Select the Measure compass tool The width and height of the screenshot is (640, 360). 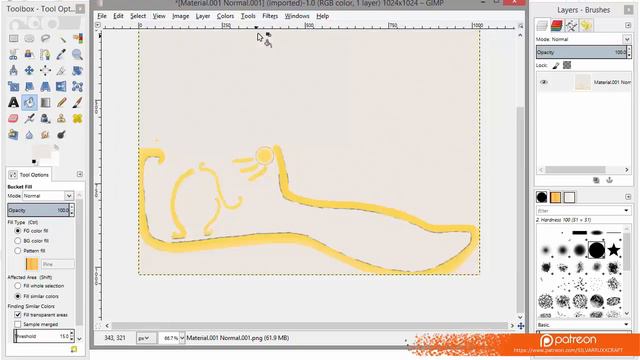pyautogui.click(x=13, y=71)
